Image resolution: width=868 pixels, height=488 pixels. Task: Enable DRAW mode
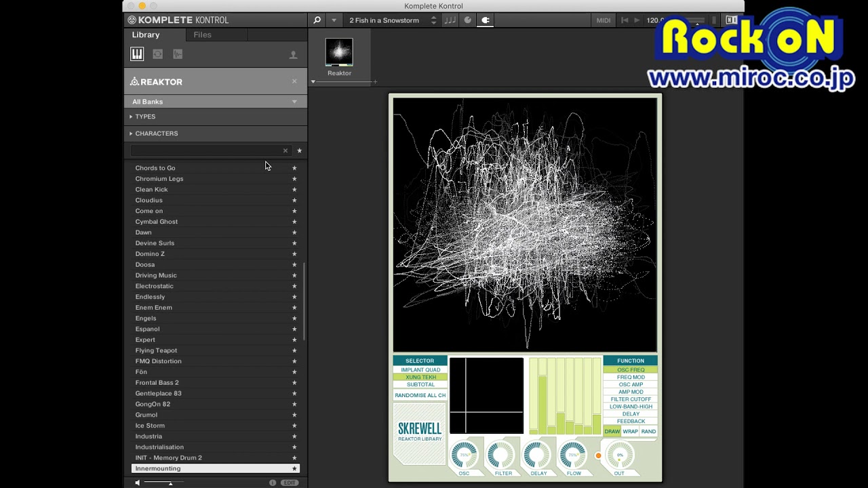tap(612, 432)
